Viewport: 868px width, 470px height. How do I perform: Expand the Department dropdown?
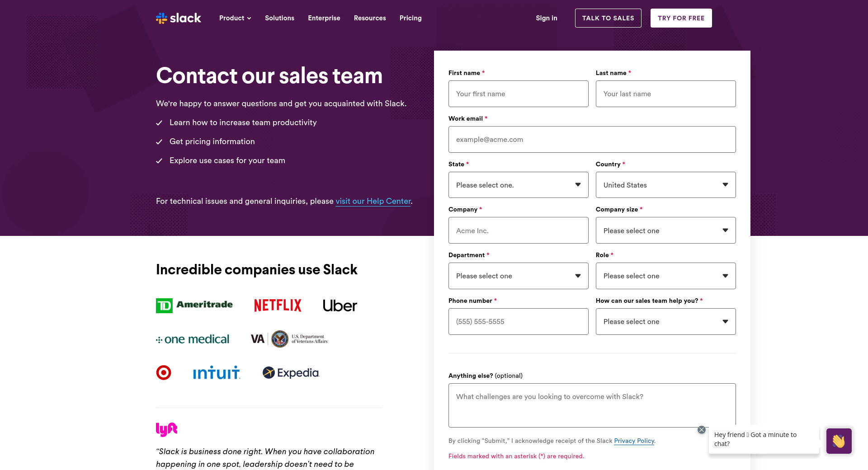tap(518, 276)
